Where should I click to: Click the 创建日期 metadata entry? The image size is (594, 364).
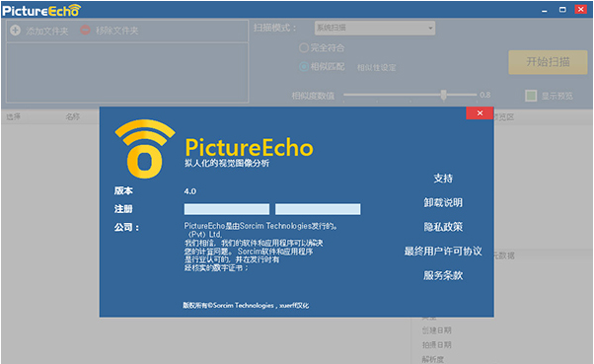click(437, 330)
